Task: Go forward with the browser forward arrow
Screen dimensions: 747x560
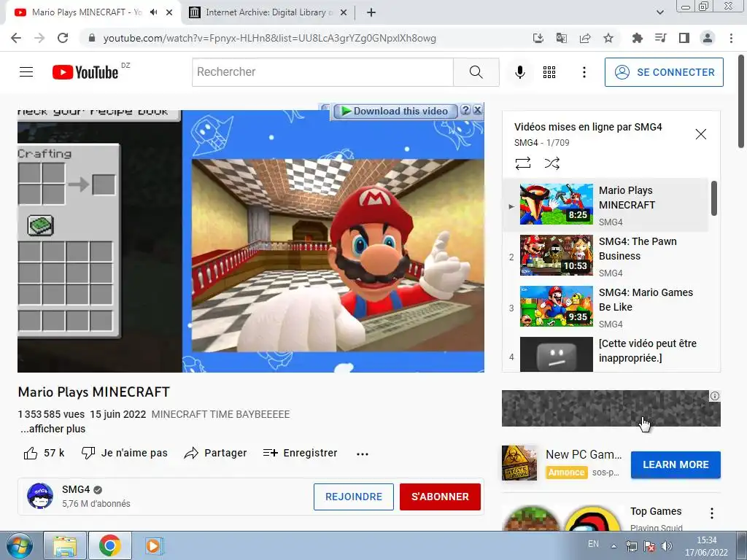Action: (39, 38)
